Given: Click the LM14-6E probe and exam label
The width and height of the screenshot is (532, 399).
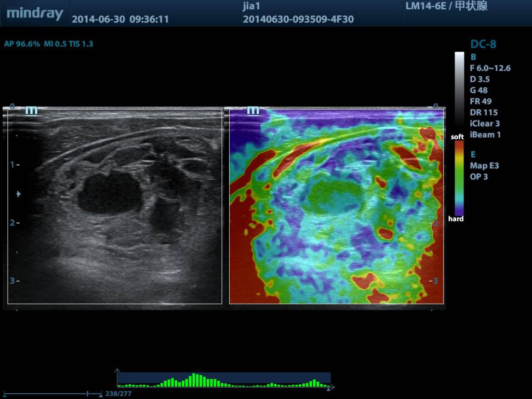Looking at the screenshot, I should point(446,7).
